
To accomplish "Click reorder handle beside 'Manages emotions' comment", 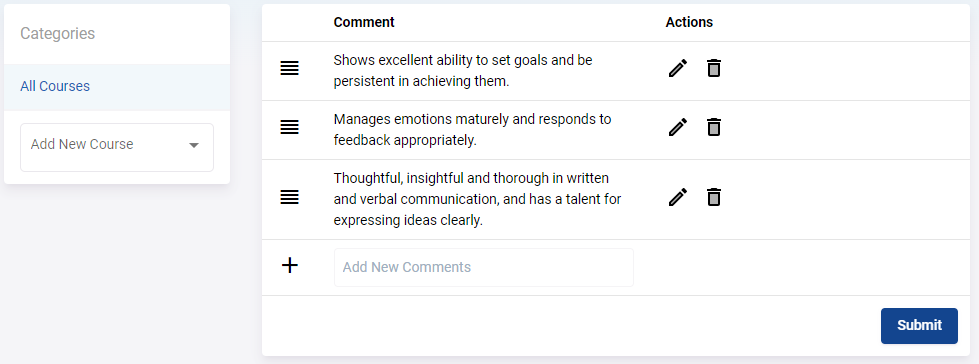I will click(x=290, y=128).
